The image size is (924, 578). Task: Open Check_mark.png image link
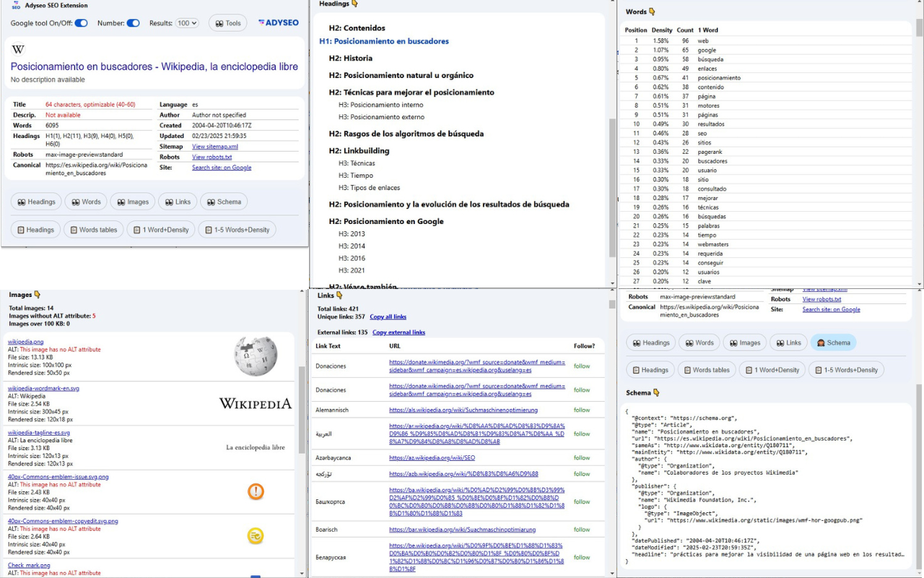coord(29,565)
